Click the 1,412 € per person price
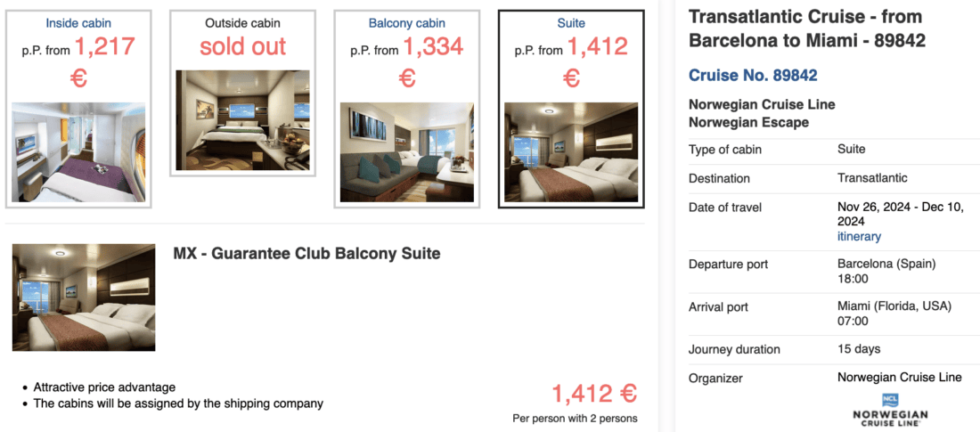The width and height of the screenshot is (980, 432). [x=594, y=394]
